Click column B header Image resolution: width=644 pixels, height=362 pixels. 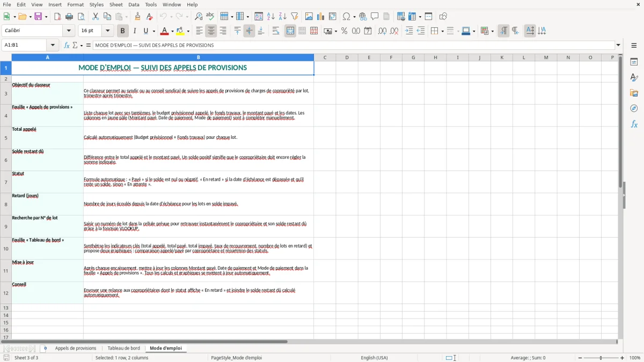tap(199, 57)
